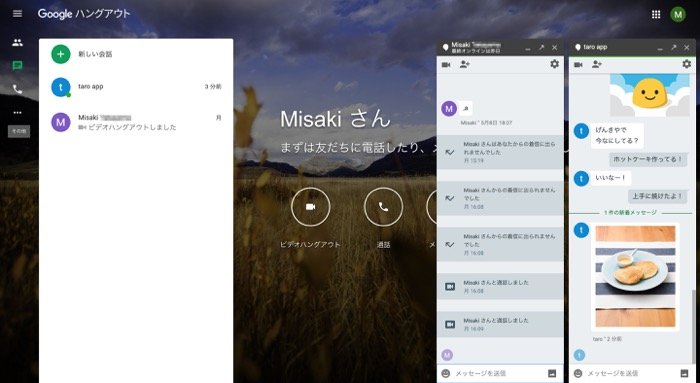Select the Conversations chat bubble icon
Screen dimensions: 700x383
(17, 66)
